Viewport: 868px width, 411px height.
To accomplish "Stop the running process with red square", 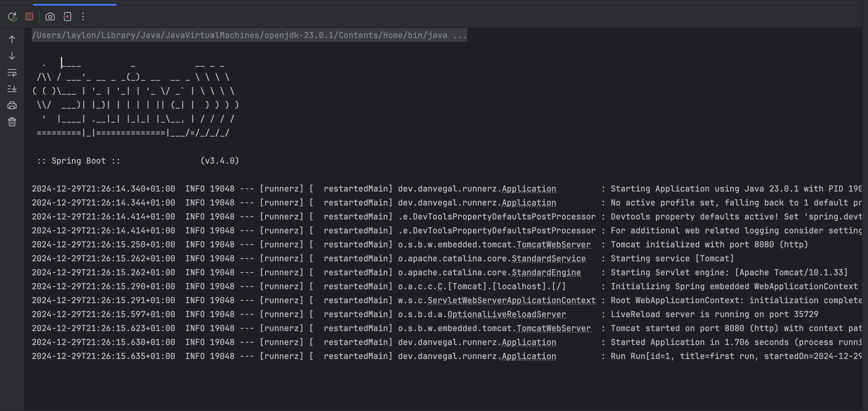I will (29, 16).
